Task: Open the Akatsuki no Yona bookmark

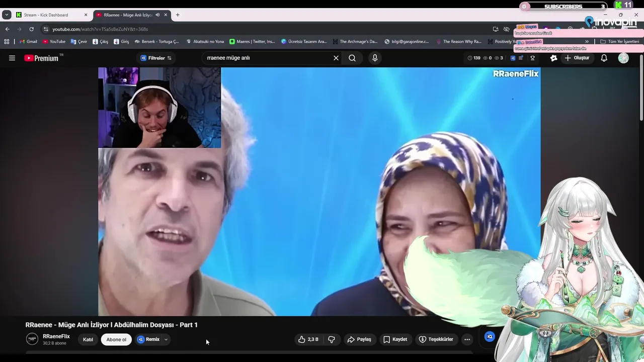Action: (205, 42)
